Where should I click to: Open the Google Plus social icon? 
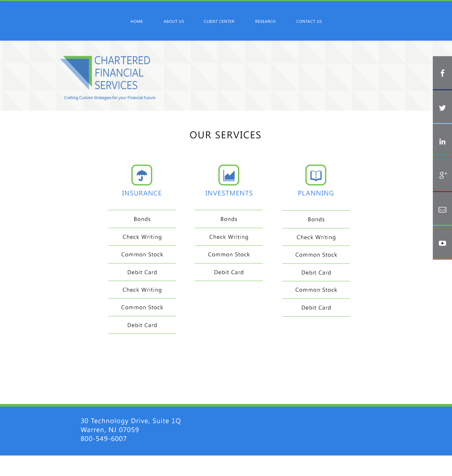tap(442, 175)
